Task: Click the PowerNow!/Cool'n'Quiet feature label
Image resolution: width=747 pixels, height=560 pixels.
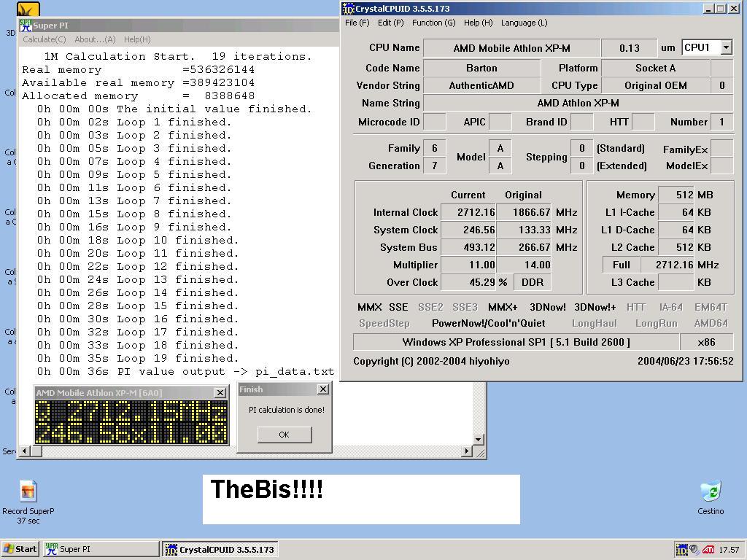Action: point(488,323)
